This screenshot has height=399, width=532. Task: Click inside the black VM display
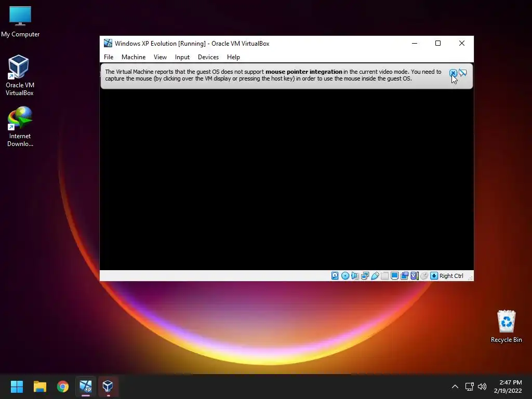(287, 180)
